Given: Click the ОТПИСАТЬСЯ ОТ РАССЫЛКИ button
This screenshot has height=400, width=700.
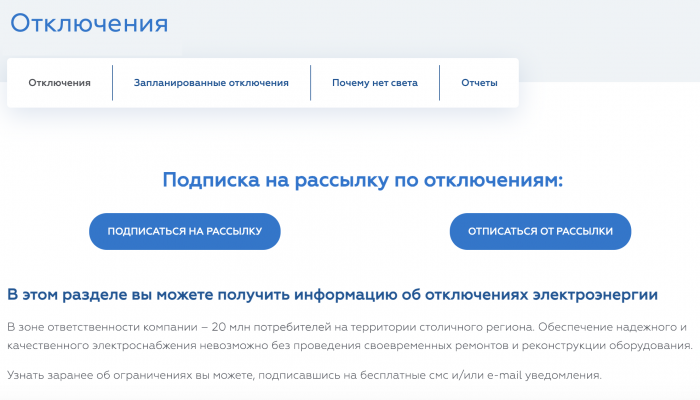Looking at the screenshot, I should click(x=540, y=231).
